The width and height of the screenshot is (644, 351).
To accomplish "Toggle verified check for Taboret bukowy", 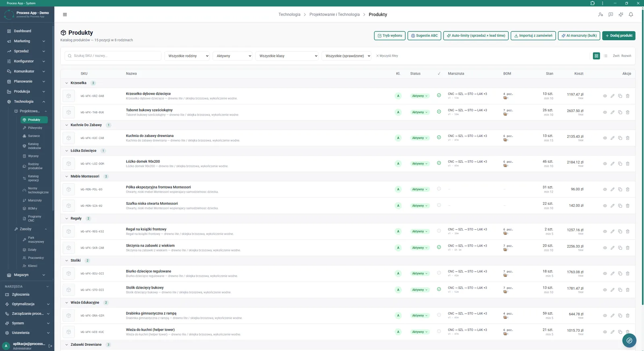I will click(439, 112).
